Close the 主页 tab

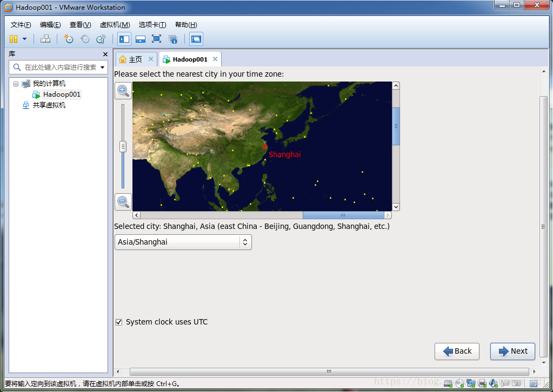151,59
